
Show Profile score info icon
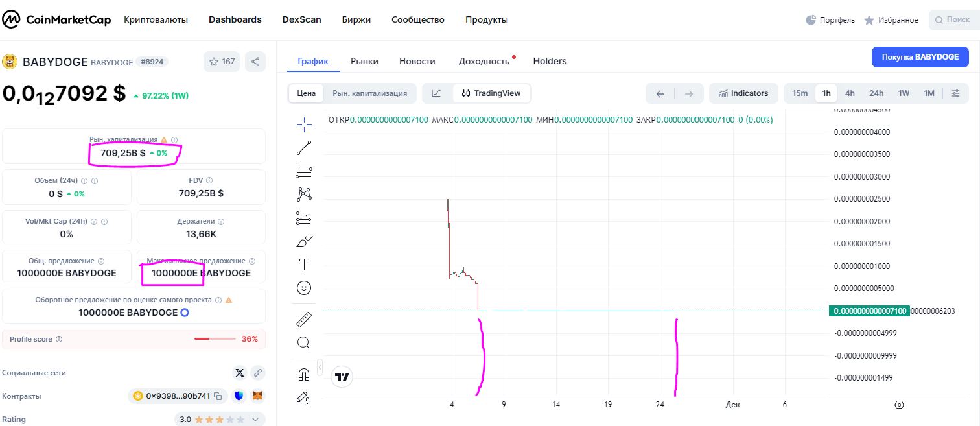click(59, 339)
